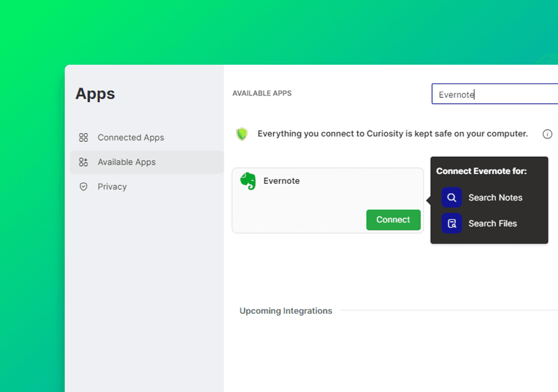This screenshot has height=392, width=558.
Task: Click the Search Files label
Action: coord(493,224)
